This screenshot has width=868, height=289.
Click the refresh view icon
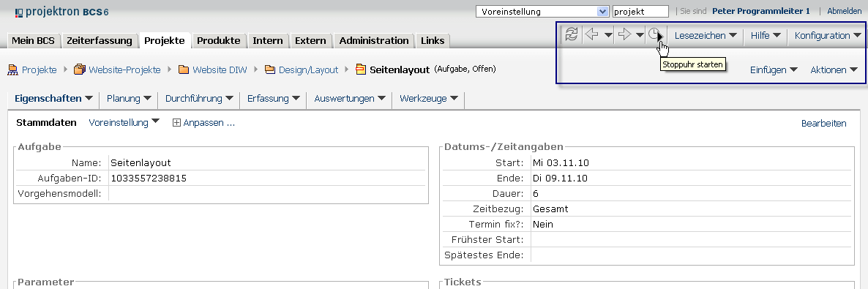point(572,35)
